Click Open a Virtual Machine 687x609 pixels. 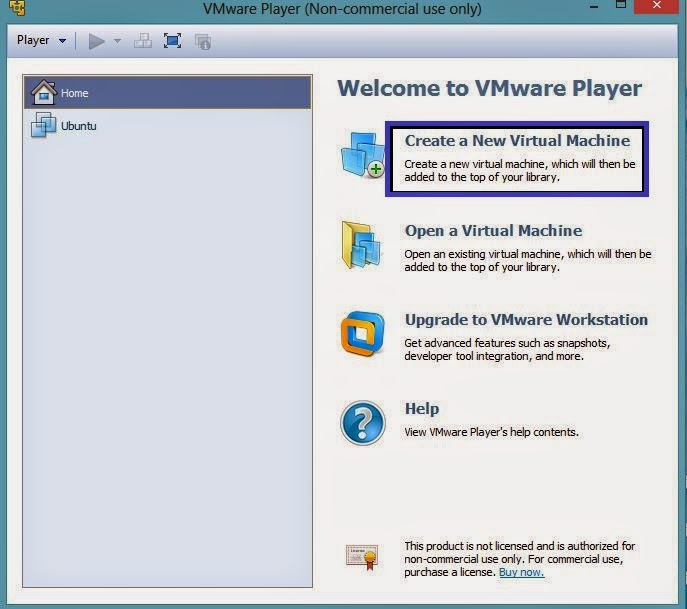493,230
